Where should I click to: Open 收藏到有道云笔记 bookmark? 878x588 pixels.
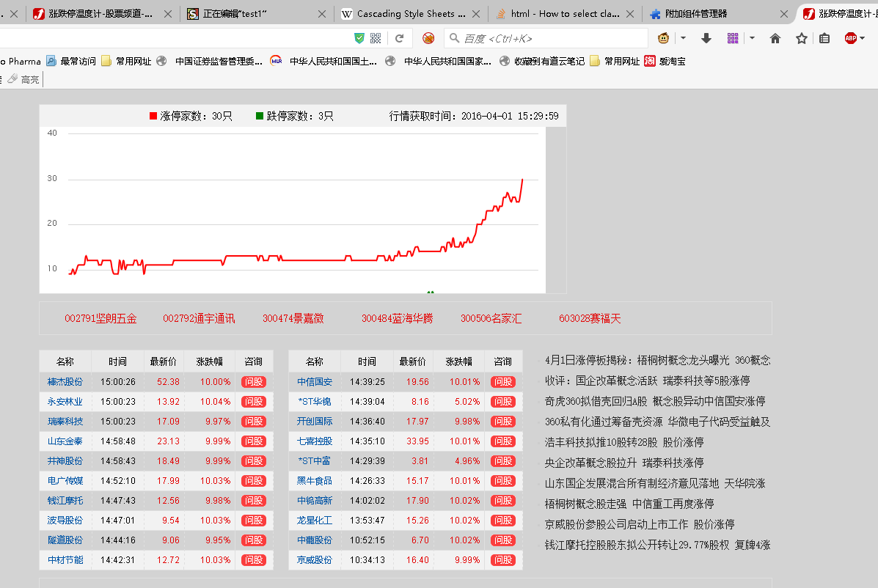click(x=542, y=61)
